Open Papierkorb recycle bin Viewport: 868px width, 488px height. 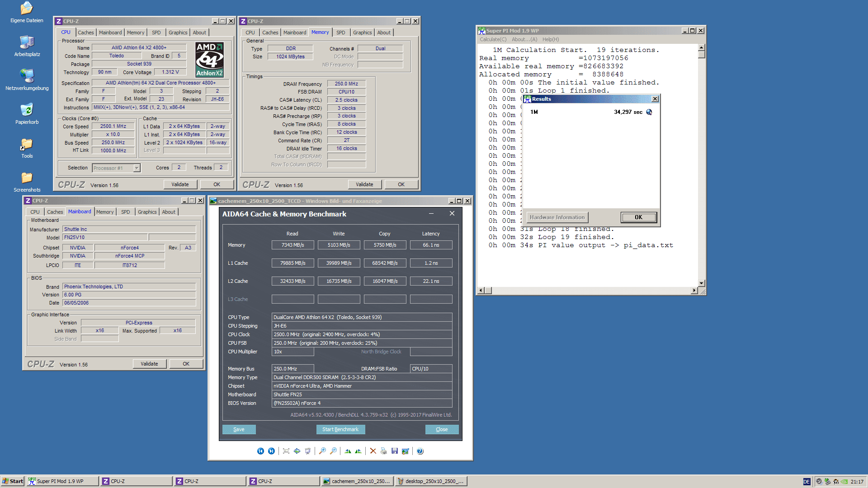[27, 114]
